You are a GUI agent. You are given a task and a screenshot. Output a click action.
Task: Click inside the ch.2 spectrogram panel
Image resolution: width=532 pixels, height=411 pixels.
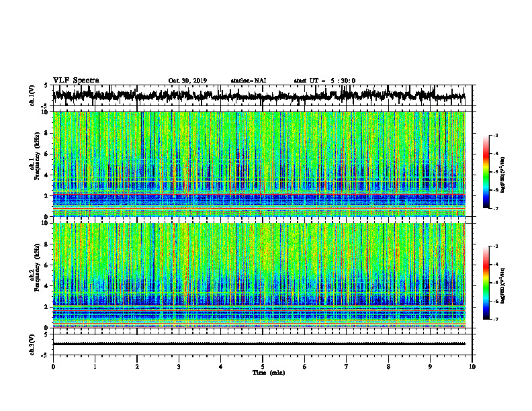point(259,275)
